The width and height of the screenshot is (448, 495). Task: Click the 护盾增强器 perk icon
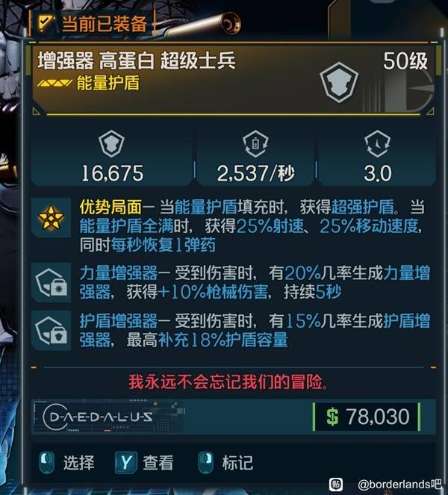click(52, 330)
